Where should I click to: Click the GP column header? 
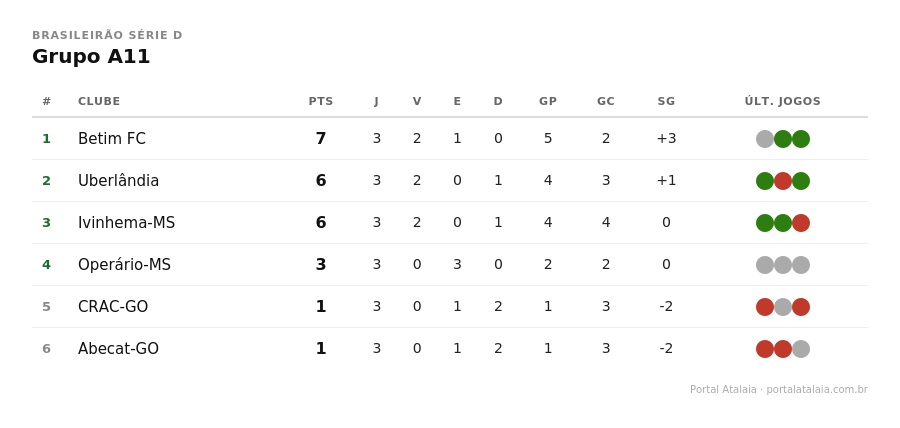tap(548, 102)
